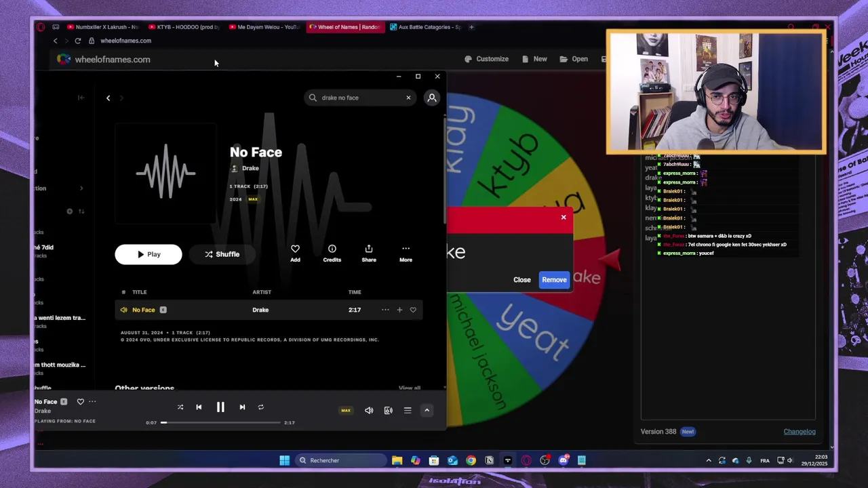Close the wheel result dialog with X
The image size is (868, 488).
(x=564, y=218)
